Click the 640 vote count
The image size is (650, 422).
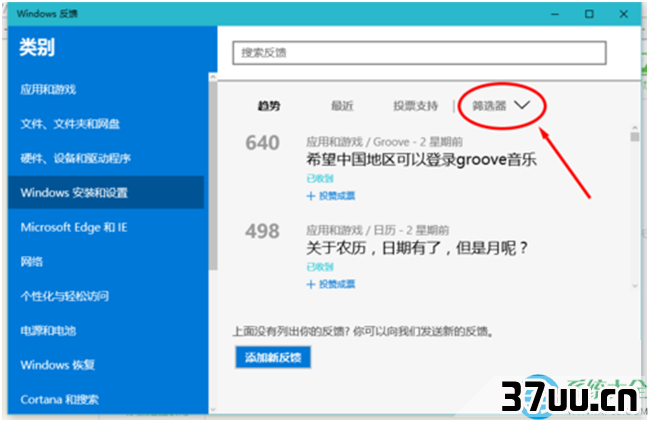coord(262,143)
